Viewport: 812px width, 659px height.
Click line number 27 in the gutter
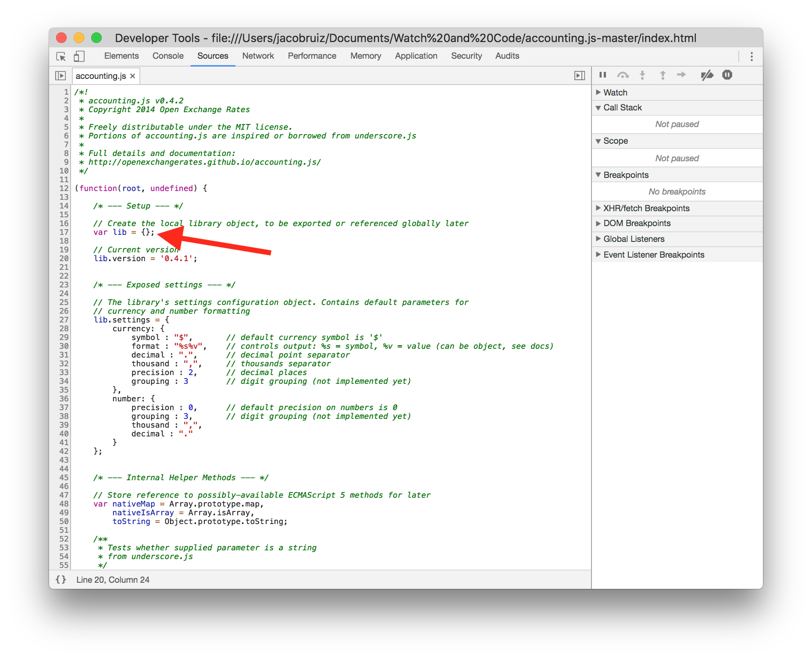coord(64,320)
